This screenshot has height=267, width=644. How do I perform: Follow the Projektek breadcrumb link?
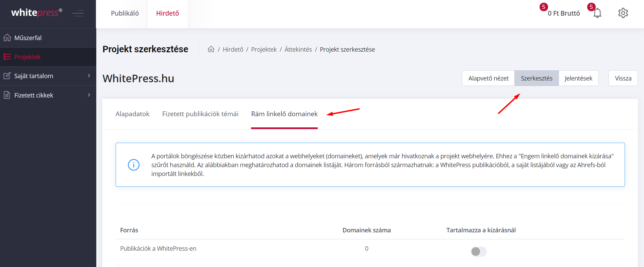pyautogui.click(x=264, y=49)
